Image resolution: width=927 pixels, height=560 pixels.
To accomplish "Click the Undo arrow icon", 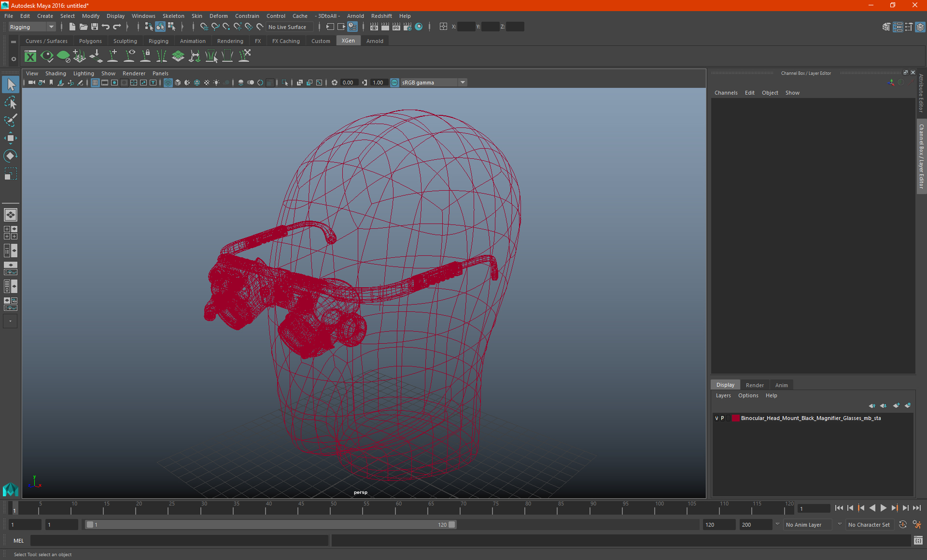I will 106,27.
